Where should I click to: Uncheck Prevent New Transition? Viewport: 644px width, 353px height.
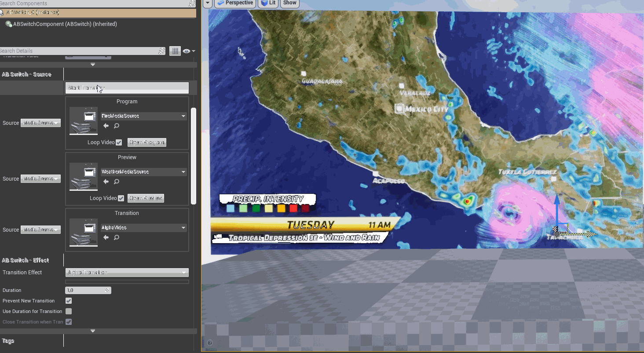[69, 301]
